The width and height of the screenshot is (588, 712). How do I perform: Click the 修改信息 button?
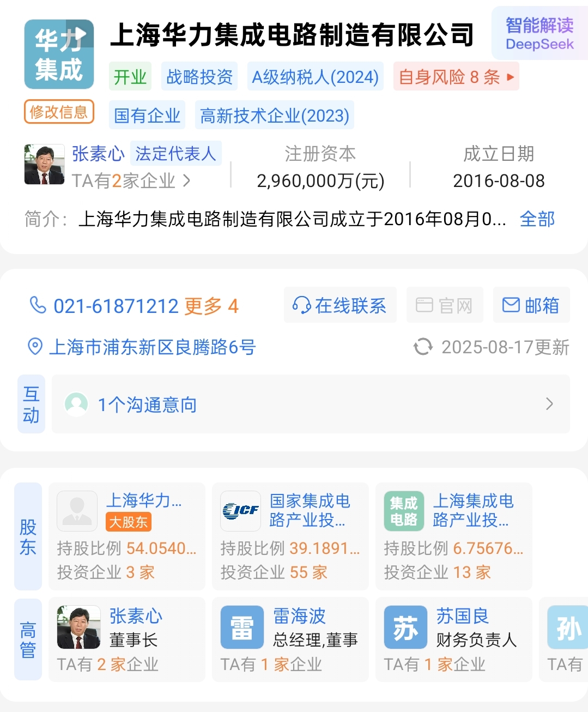59,112
